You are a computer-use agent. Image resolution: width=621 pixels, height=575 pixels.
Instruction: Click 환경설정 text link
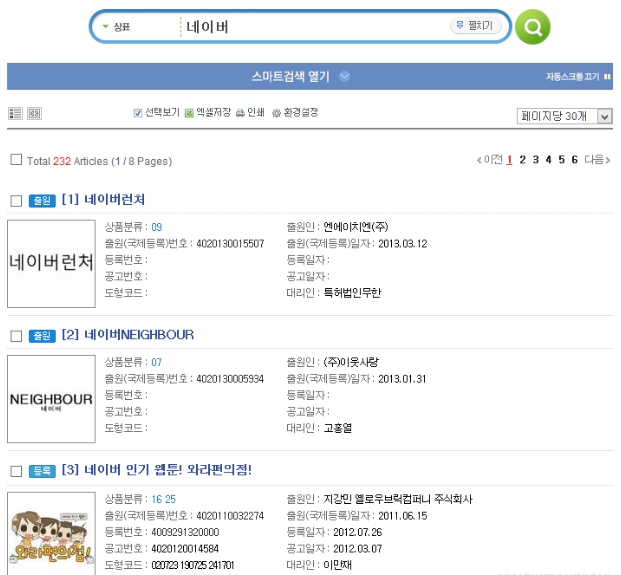pos(301,112)
